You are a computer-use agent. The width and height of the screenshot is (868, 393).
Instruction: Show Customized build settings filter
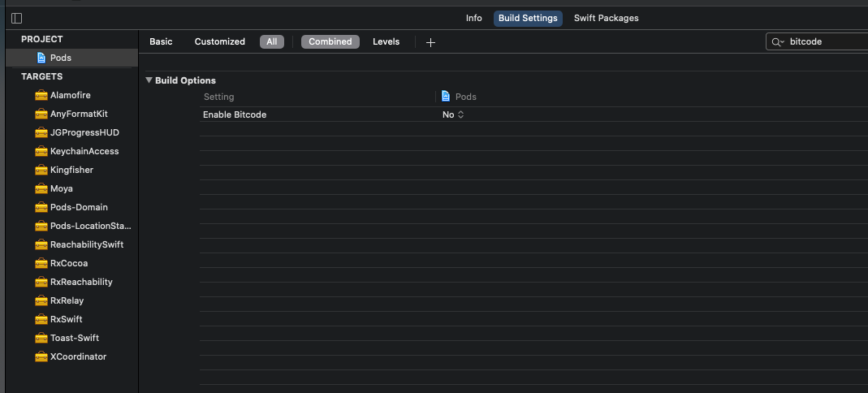click(220, 41)
